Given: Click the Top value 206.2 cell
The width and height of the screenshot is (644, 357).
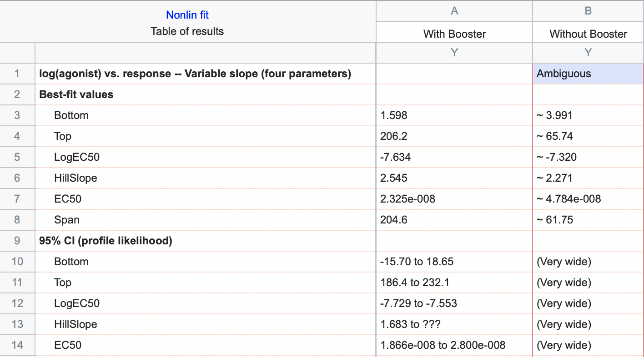Looking at the screenshot, I should point(454,136).
